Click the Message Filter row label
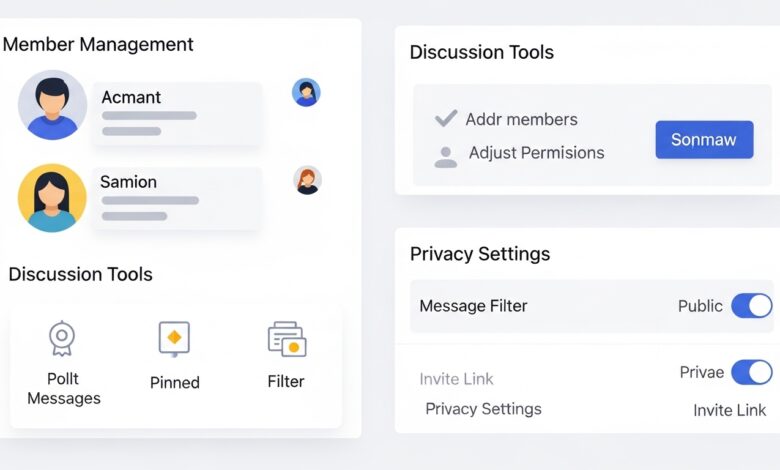 tap(473, 306)
